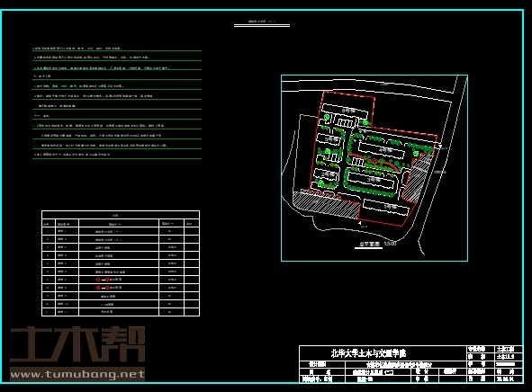This screenshot has height=392, width=532.
Task: Pick the 3号楼 building on site plan
Action: click(x=372, y=180)
